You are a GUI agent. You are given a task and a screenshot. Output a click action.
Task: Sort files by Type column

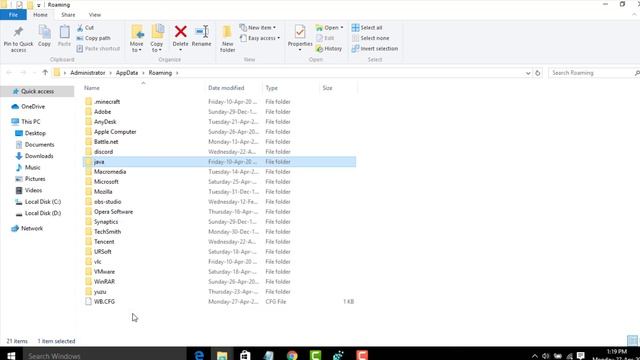(x=271, y=88)
